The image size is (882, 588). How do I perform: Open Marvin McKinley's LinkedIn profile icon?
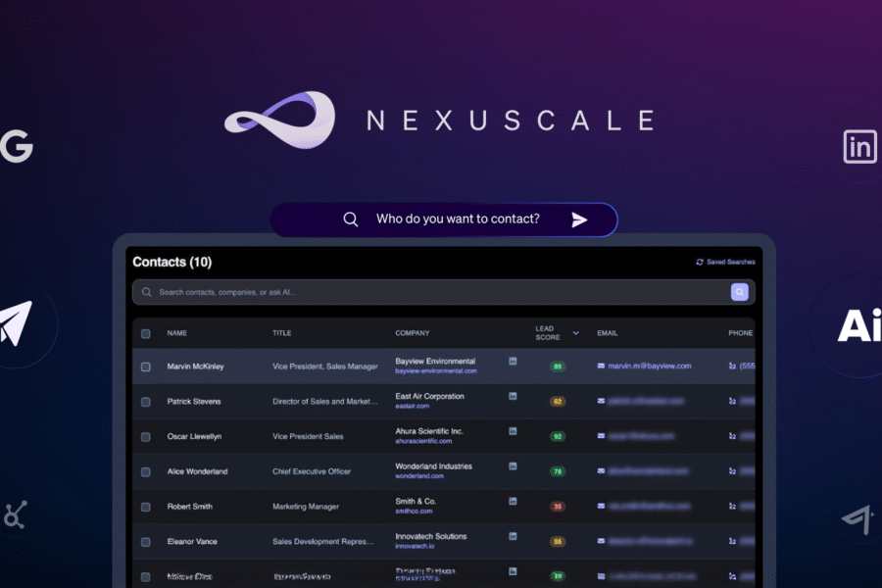click(x=513, y=362)
